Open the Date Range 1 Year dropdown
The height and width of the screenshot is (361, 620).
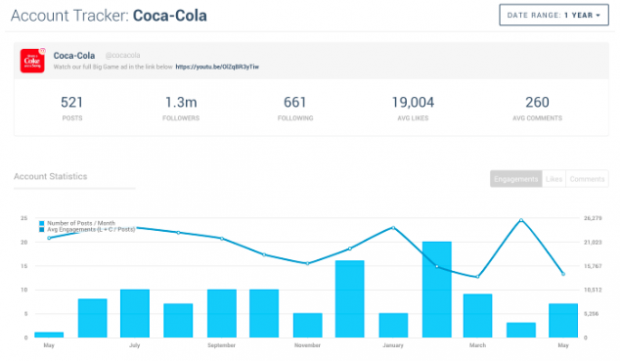coord(554,15)
